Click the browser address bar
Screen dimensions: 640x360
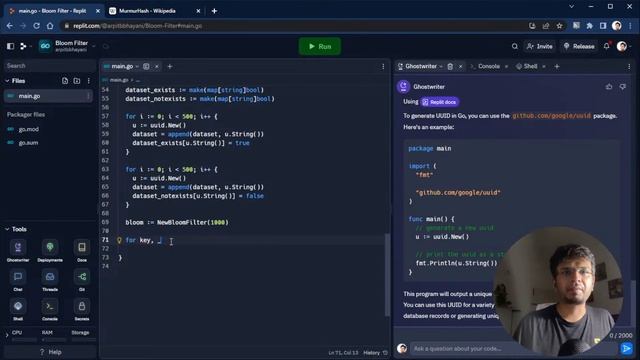coord(294,26)
